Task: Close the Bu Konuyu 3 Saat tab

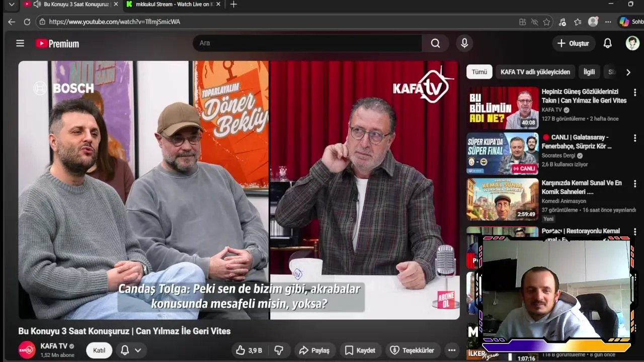Action: point(116,4)
